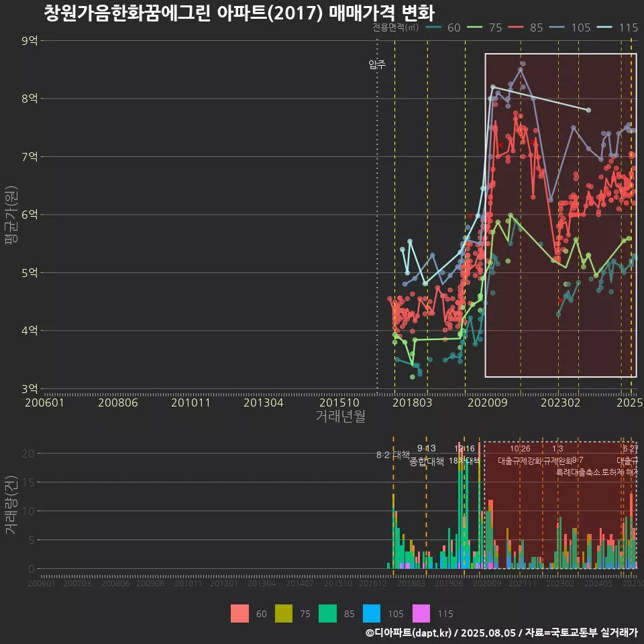Click the pink 115 swatch in bottom legend
The image size is (644, 644).
pyautogui.click(x=421, y=614)
